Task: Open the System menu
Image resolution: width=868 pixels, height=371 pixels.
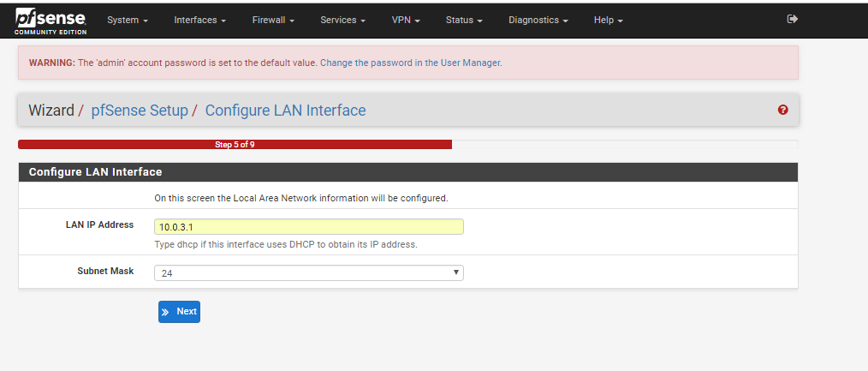Action: [128, 20]
